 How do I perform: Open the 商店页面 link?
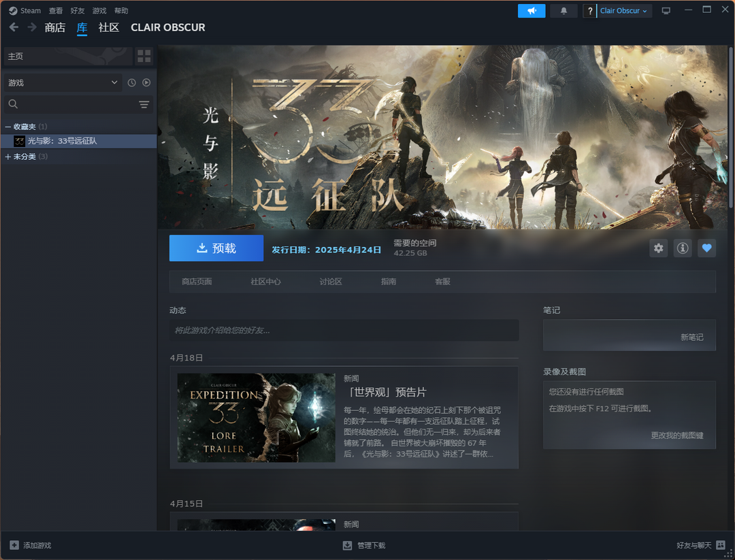pos(197,282)
